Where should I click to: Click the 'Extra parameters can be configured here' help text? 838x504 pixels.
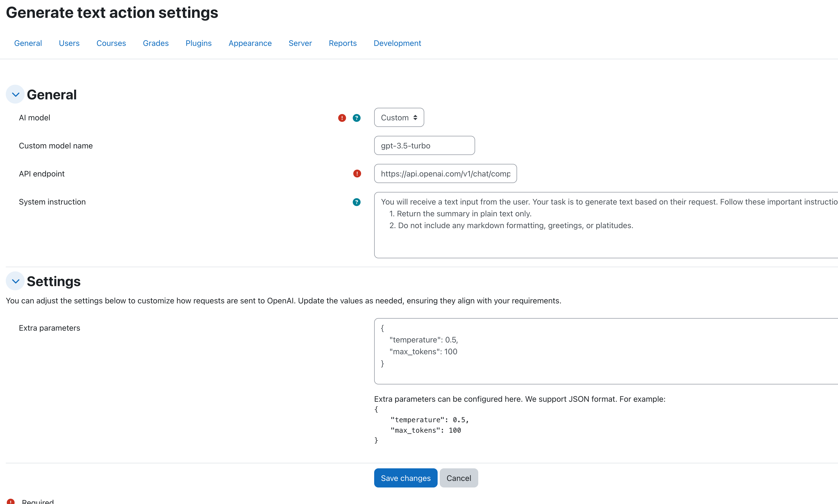coord(519,399)
